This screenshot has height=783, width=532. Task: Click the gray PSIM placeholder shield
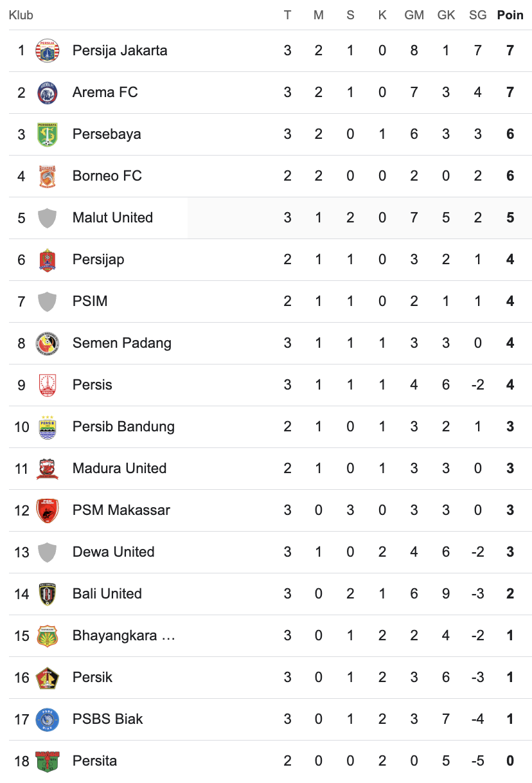click(48, 301)
